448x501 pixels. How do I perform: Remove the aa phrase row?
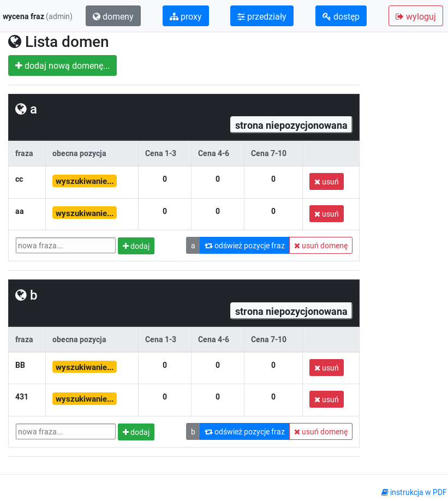pyautogui.click(x=326, y=214)
